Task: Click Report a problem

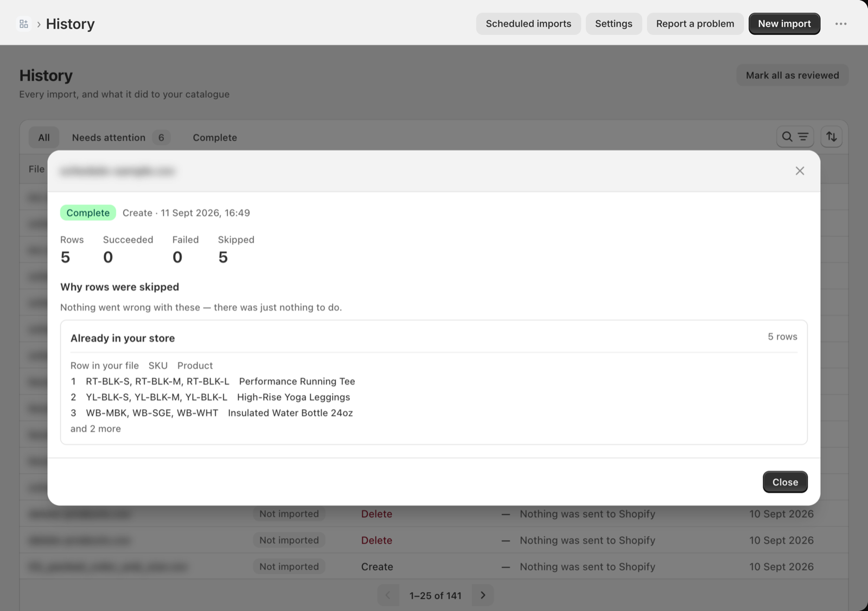Action: (x=695, y=24)
